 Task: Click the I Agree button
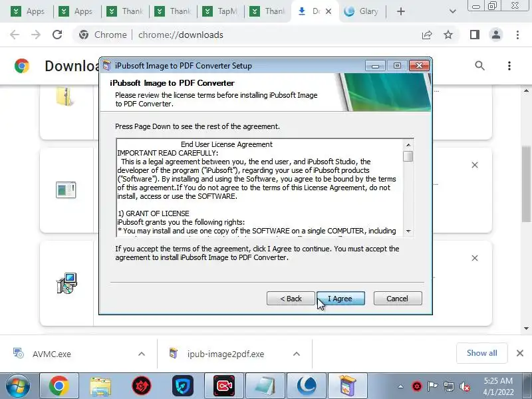(341, 298)
